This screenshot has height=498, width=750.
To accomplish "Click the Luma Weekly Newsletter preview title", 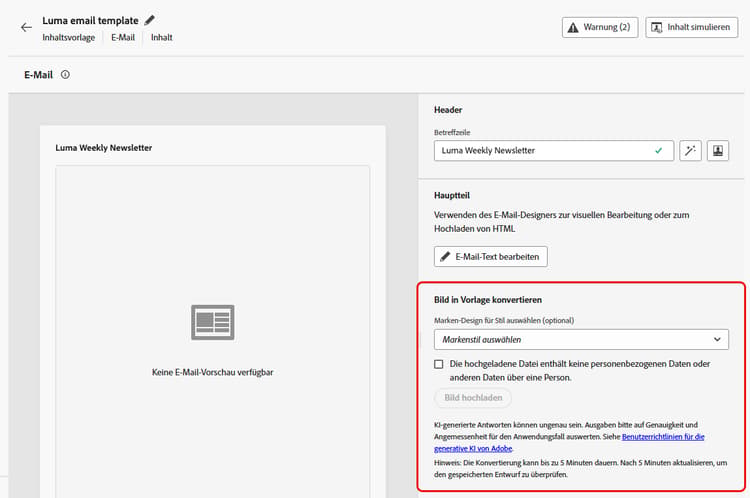I will [104, 148].
